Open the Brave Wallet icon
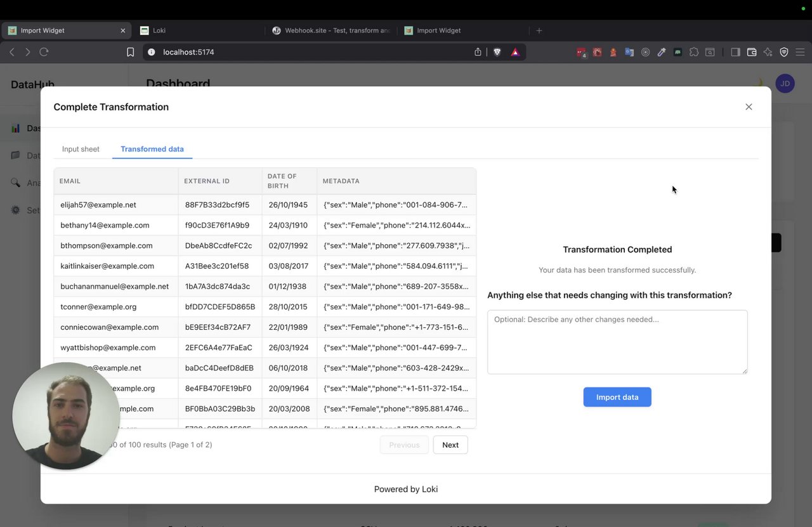This screenshot has height=527, width=812. [x=752, y=52]
